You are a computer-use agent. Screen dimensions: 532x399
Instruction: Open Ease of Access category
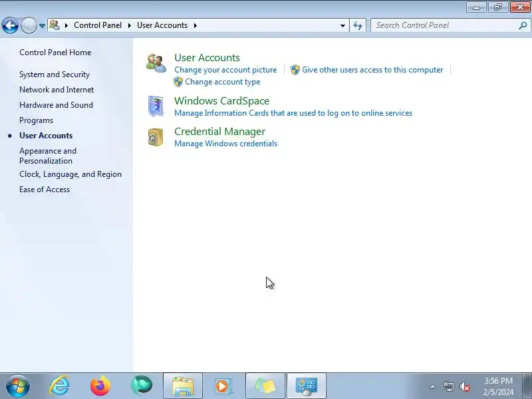tap(45, 190)
